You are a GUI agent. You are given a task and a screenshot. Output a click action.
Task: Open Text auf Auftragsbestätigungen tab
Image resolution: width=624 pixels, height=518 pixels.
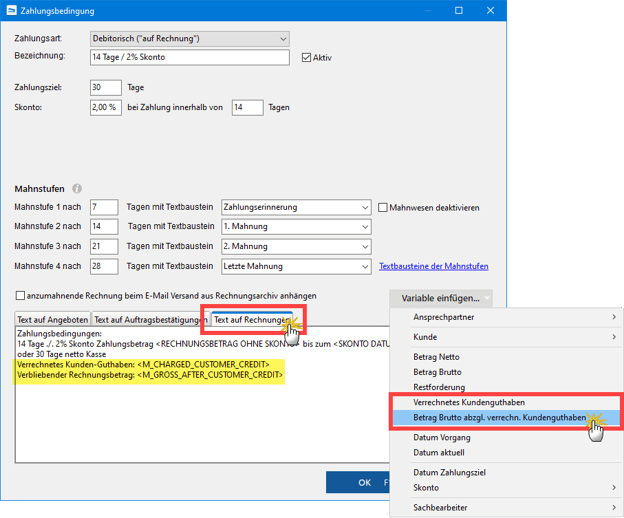point(150,320)
